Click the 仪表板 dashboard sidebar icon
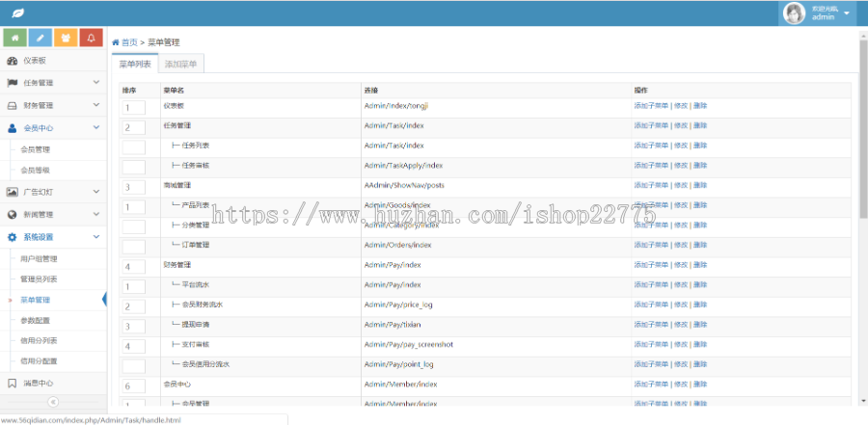 click(12, 61)
